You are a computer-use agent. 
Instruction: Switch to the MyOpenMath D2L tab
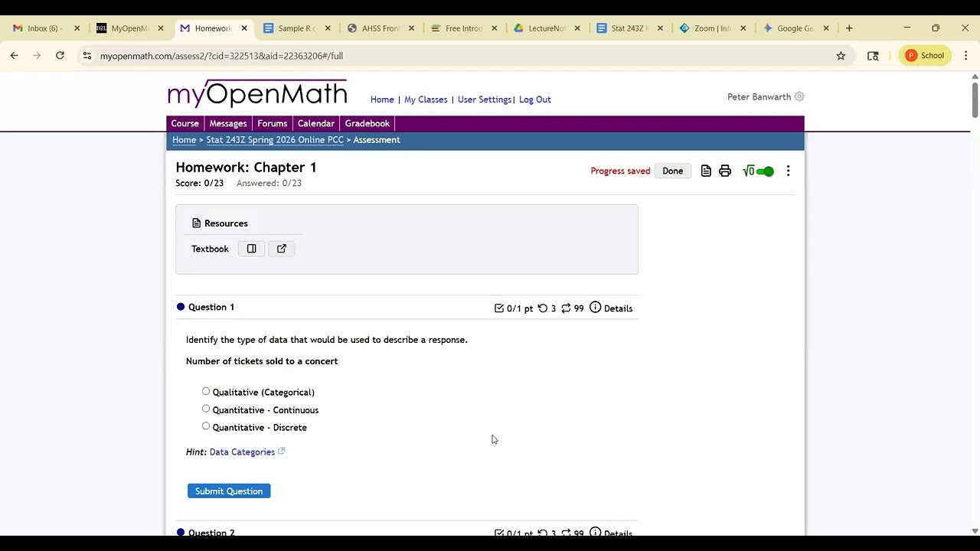(x=129, y=28)
